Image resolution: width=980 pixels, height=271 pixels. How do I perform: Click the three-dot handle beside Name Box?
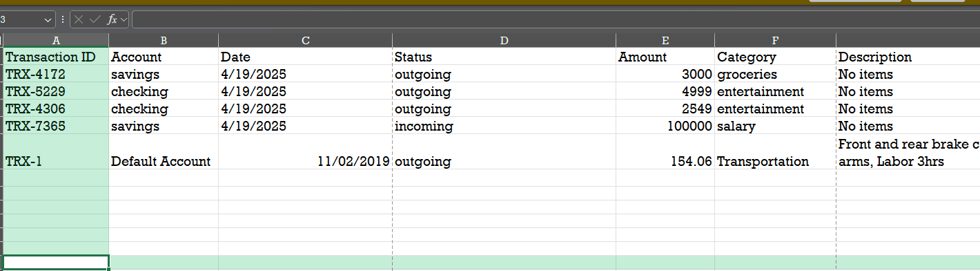tap(63, 20)
